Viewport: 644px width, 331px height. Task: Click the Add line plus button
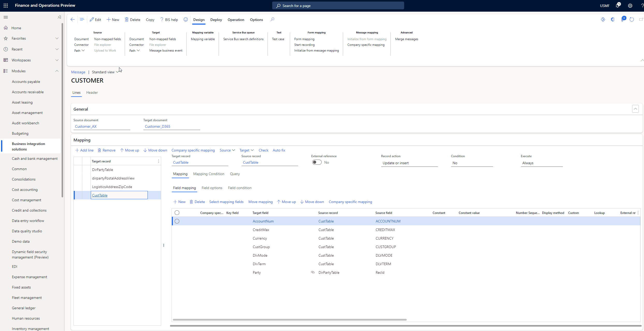pyautogui.click(x=84, y=150)
